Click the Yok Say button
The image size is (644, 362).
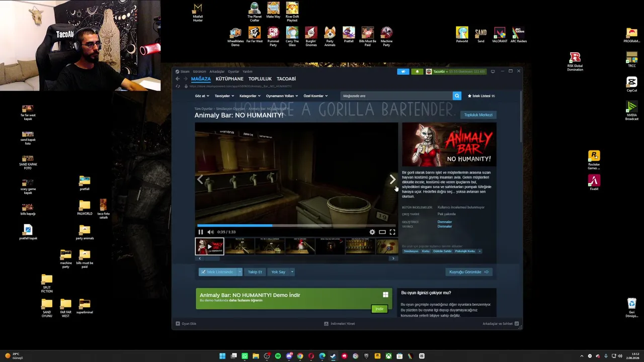278,272
